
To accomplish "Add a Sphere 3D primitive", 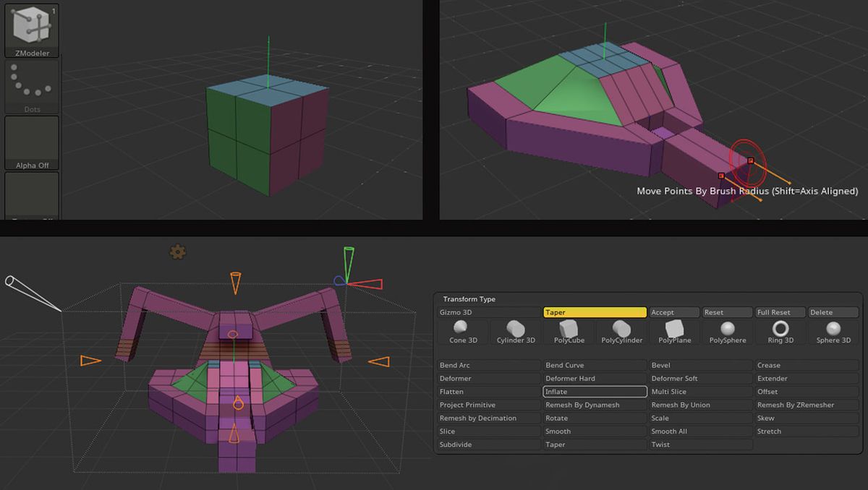I will click(832, 332).
